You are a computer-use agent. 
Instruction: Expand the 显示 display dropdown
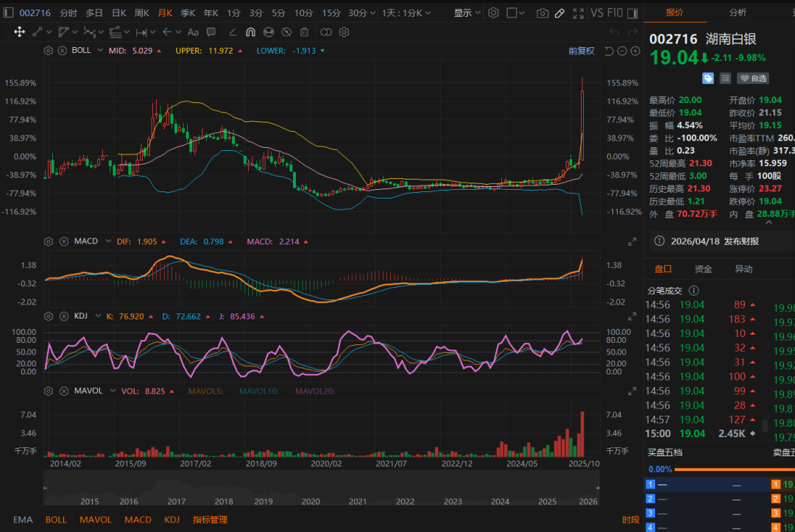coord(467,13)
